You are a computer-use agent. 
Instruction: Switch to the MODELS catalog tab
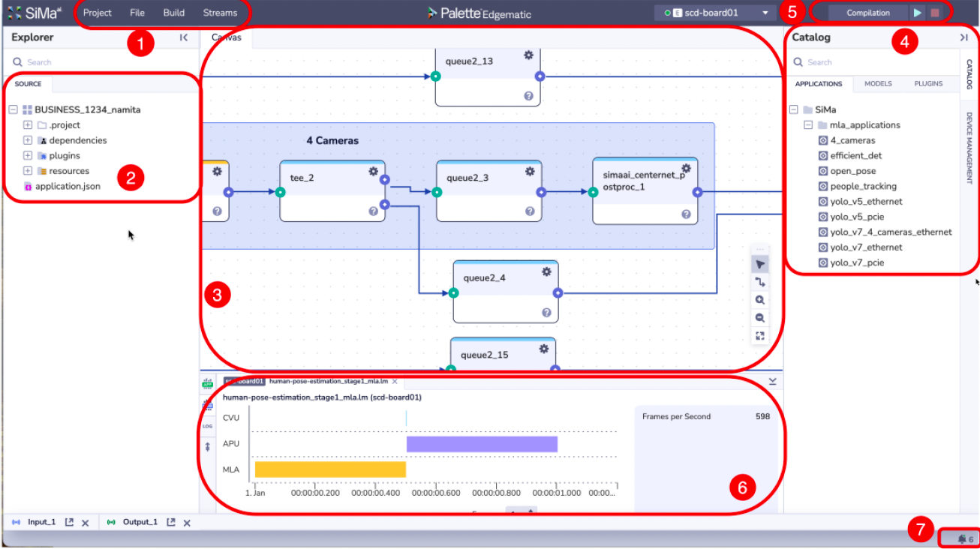click(x=878, y=83)
